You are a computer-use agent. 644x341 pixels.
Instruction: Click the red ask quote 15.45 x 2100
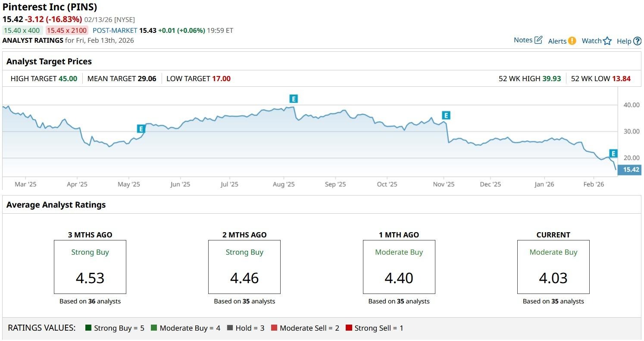click(66, 30)
